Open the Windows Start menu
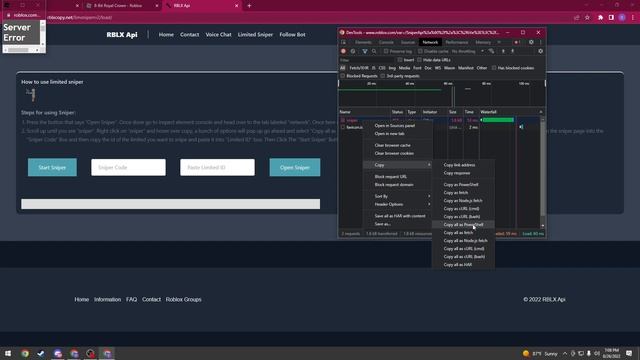 point(8,353)
